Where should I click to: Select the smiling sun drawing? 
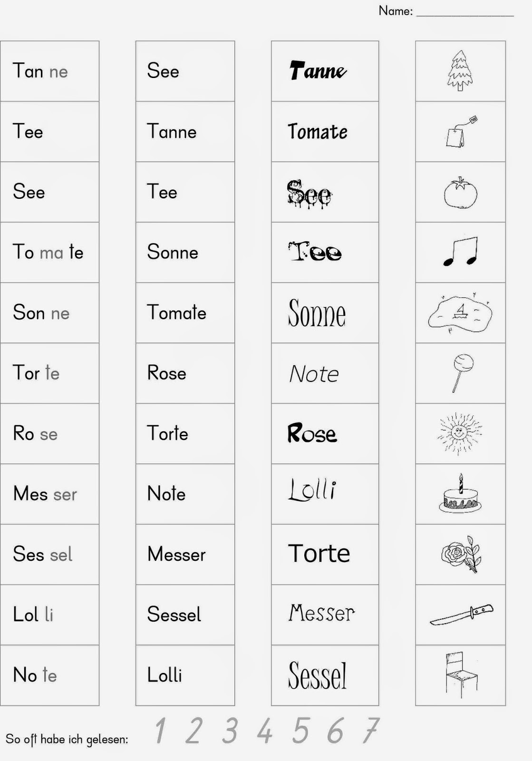point(460,433)
